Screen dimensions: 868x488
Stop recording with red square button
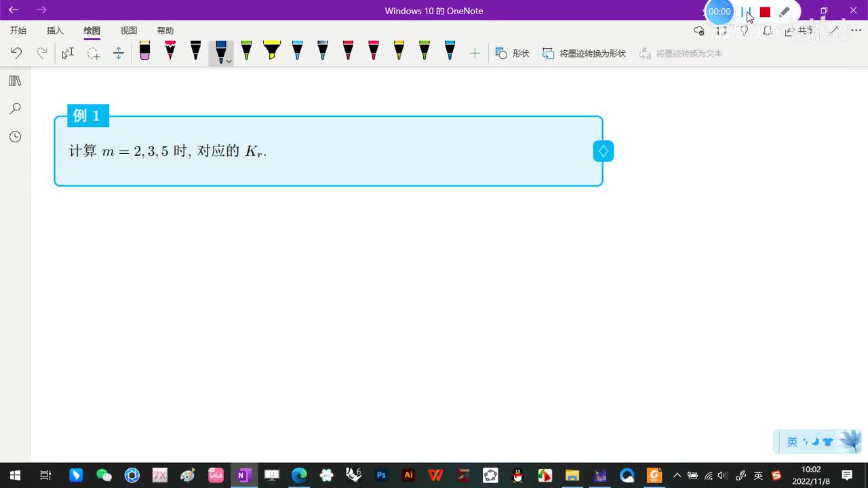pos(765,12)
